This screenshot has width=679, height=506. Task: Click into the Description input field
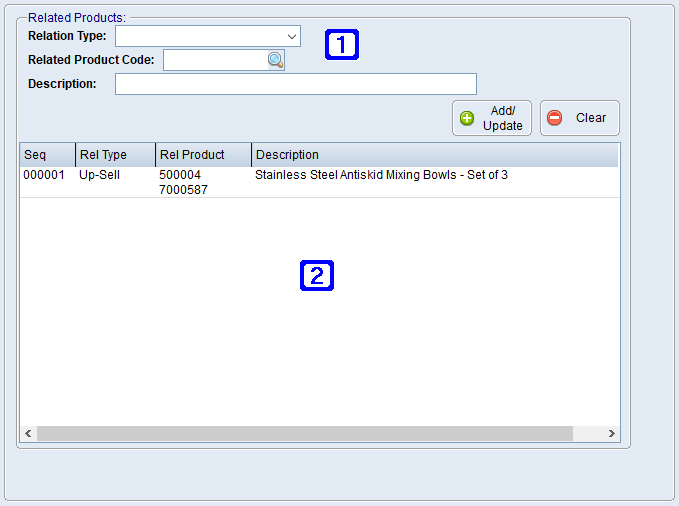tap(296, 84)
